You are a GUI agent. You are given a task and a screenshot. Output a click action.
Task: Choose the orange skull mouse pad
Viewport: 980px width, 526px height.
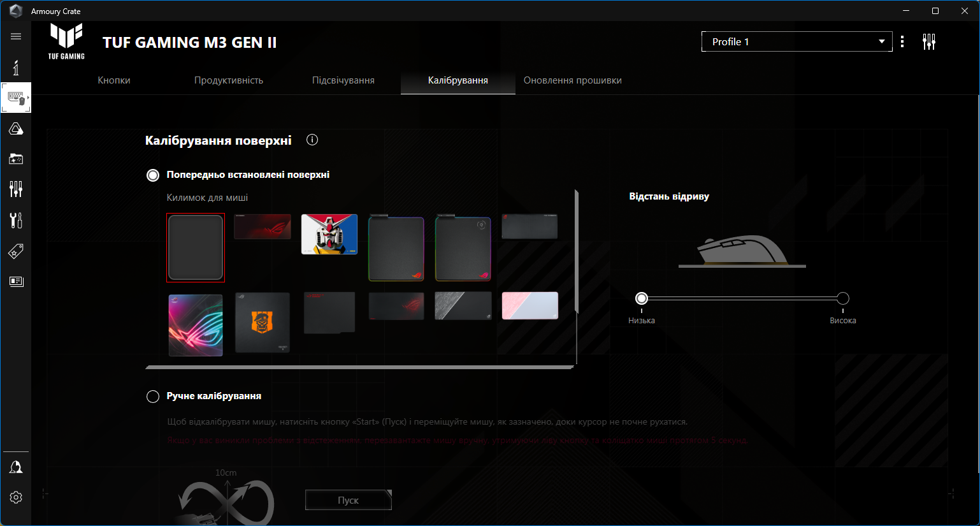pos(263,323)
